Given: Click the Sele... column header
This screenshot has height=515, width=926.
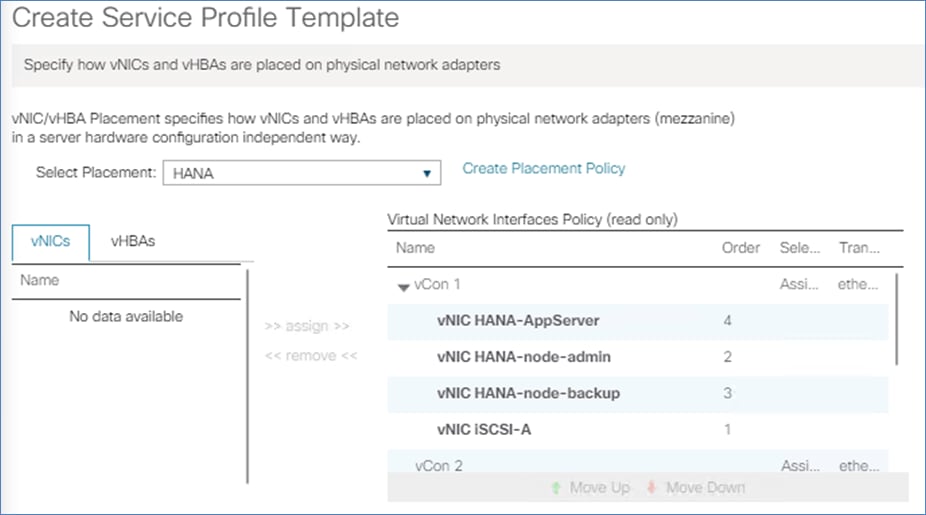Looking at the screenshot, I should [x=800, y=248].
